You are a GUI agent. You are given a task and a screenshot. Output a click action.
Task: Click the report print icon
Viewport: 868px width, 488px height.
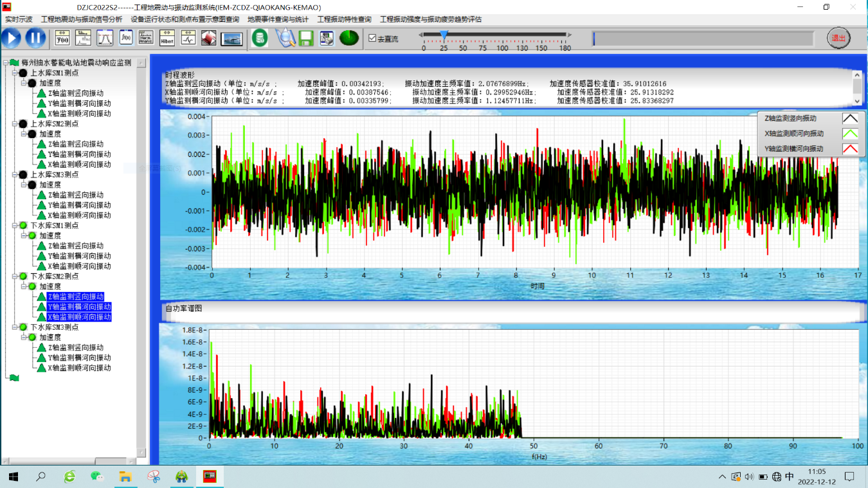(x=327, y=38)
